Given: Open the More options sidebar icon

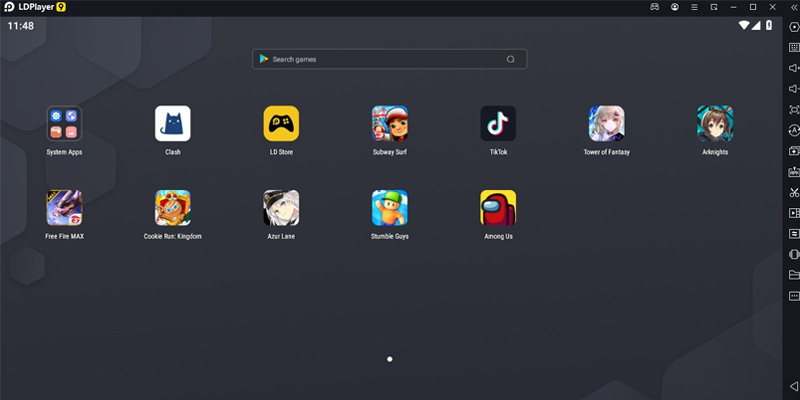Looking at the screenshot, I should [x=794, y=296].
